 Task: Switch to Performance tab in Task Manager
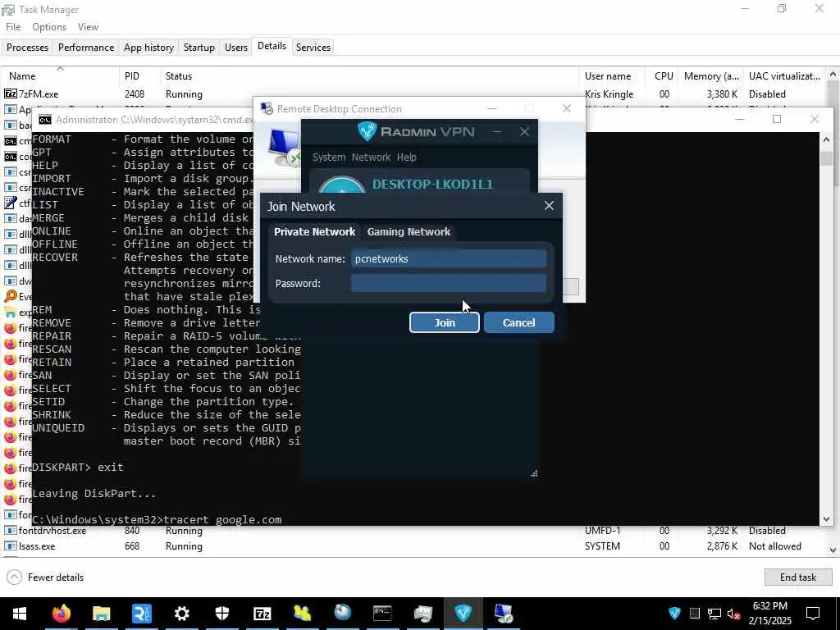click(x=86, y=47)
